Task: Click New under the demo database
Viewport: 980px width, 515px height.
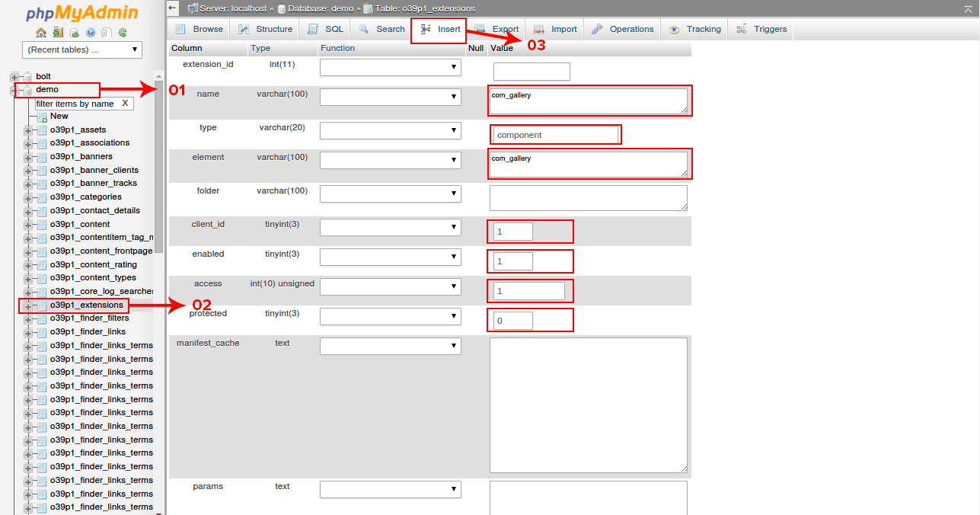Action: 59,117
